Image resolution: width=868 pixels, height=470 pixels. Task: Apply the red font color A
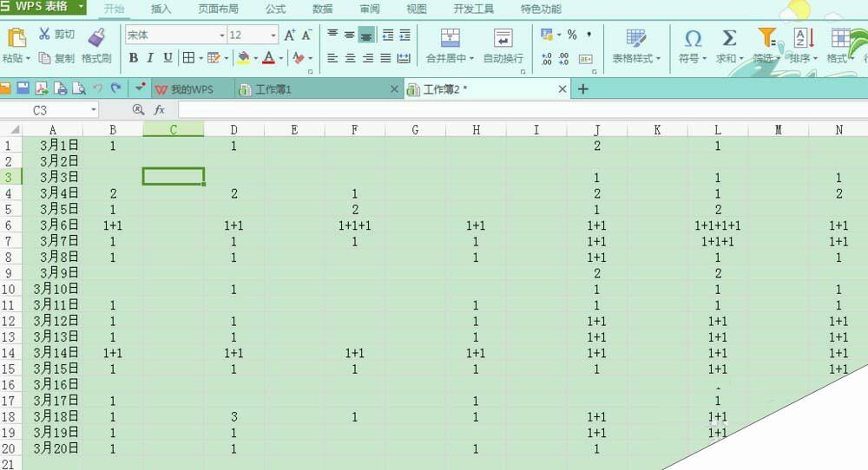coord(269,57)
